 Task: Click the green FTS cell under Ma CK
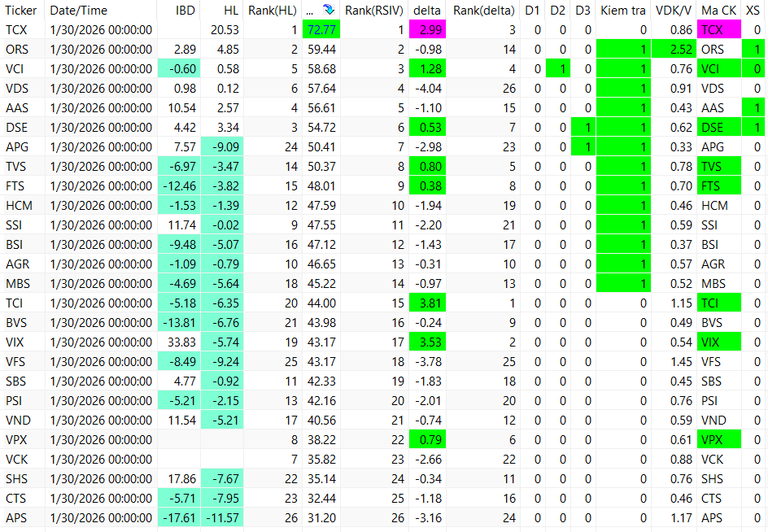(x=718, y=186)
